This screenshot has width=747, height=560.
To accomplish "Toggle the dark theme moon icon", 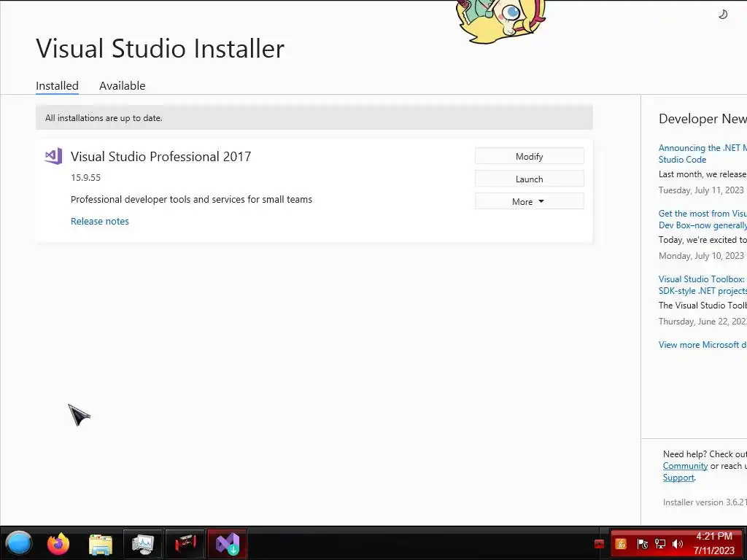I will [x=723, y=15].
